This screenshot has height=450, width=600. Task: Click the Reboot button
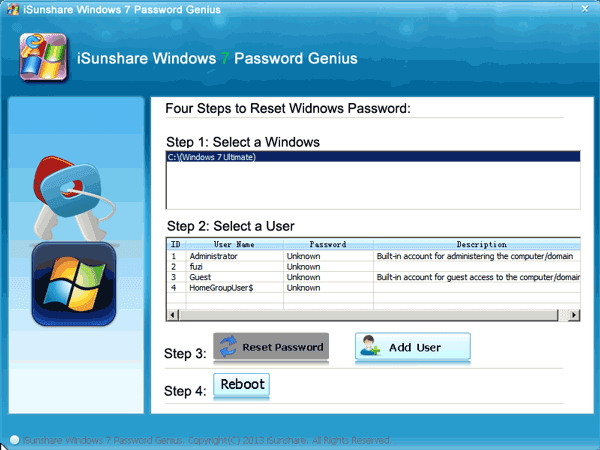(241, 385)
